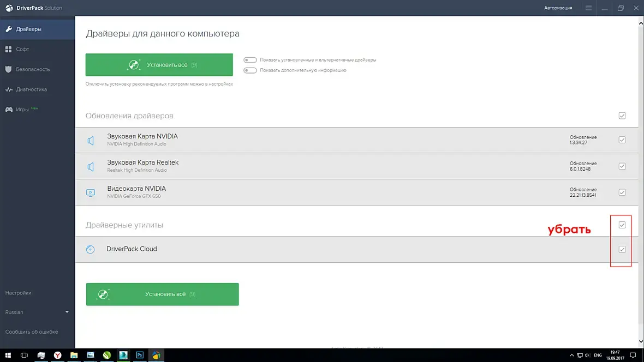The image size is (644, 362).
Task: Click the DriverPack Solution logo icon
Action: (x=9, y=8)
